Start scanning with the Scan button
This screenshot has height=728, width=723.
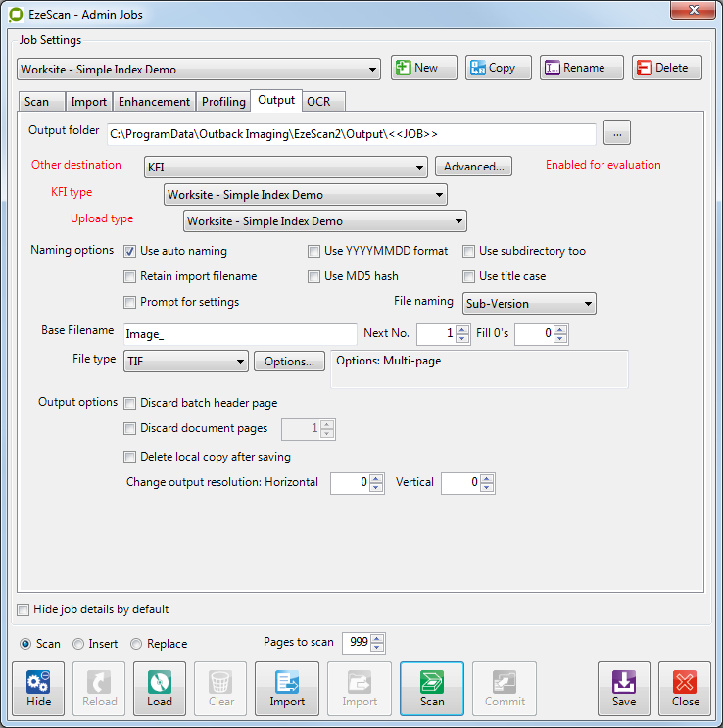(431, 689)
